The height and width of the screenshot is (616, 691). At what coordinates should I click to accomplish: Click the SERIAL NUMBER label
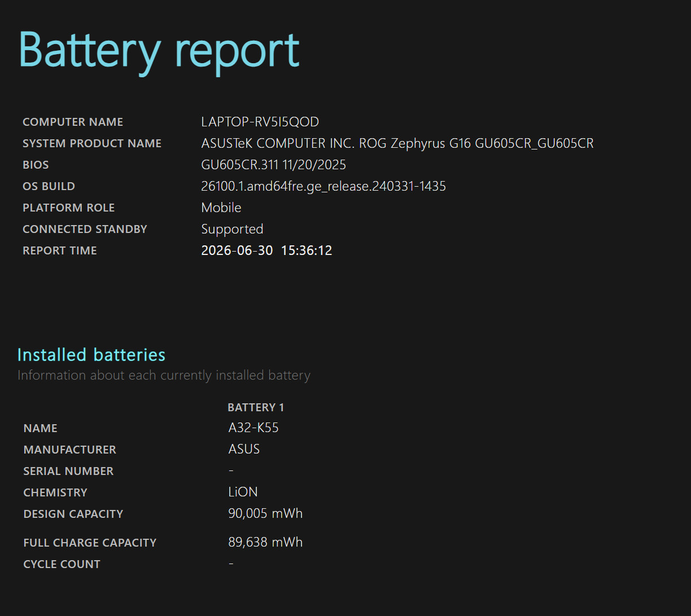(68, 471)
